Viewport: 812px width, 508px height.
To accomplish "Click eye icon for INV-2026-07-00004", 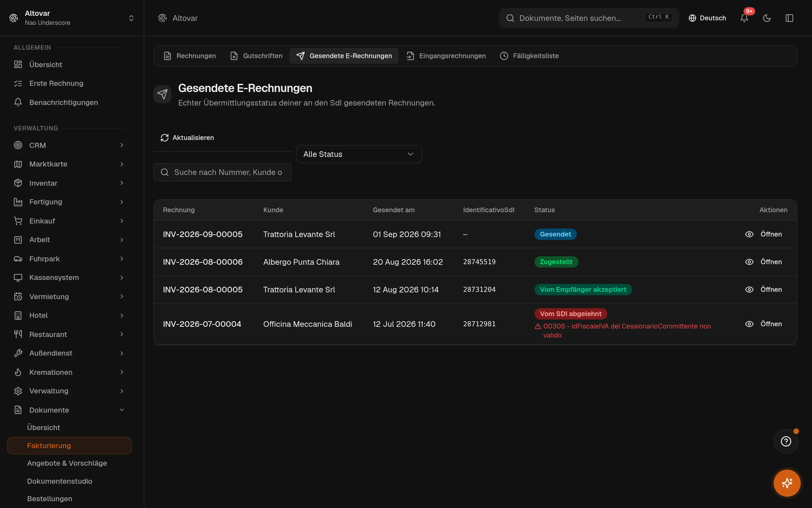I will [749, 324].
